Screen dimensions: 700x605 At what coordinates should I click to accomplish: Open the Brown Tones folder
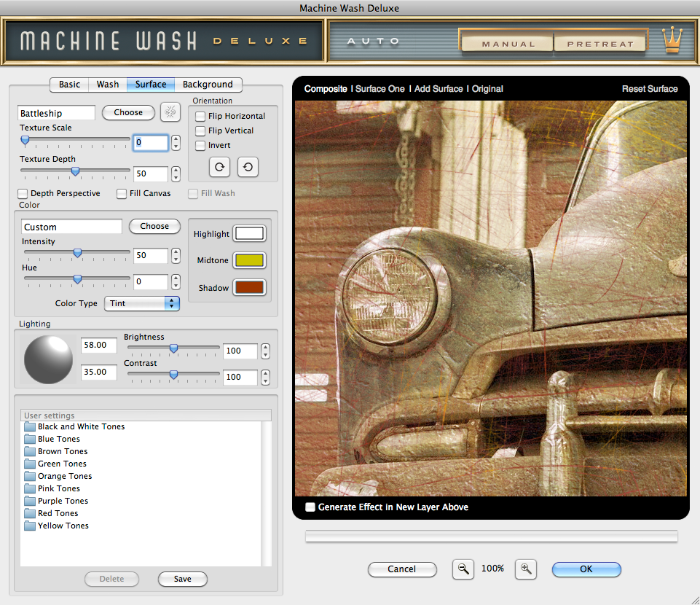click(56, 451)
